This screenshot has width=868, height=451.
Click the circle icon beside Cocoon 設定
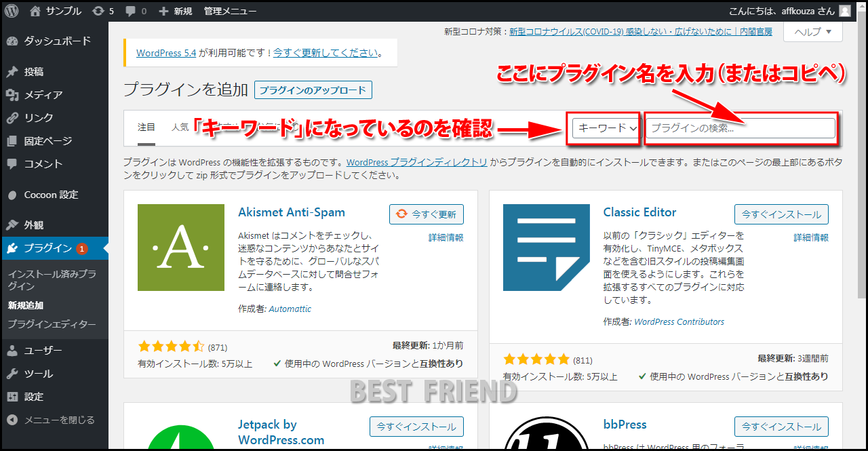(x=12, y=195)
